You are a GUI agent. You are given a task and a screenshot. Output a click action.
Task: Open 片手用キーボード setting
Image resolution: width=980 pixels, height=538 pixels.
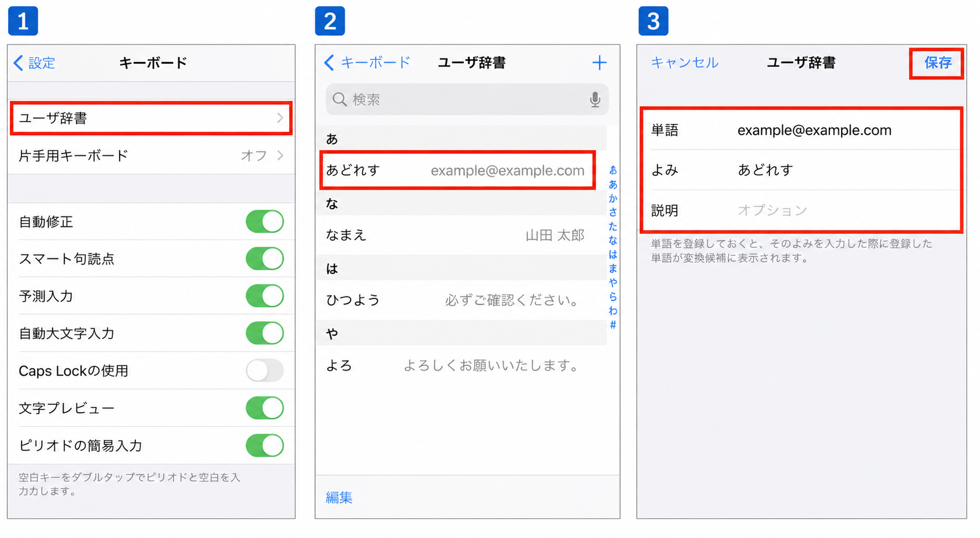(x=151, y=155)
